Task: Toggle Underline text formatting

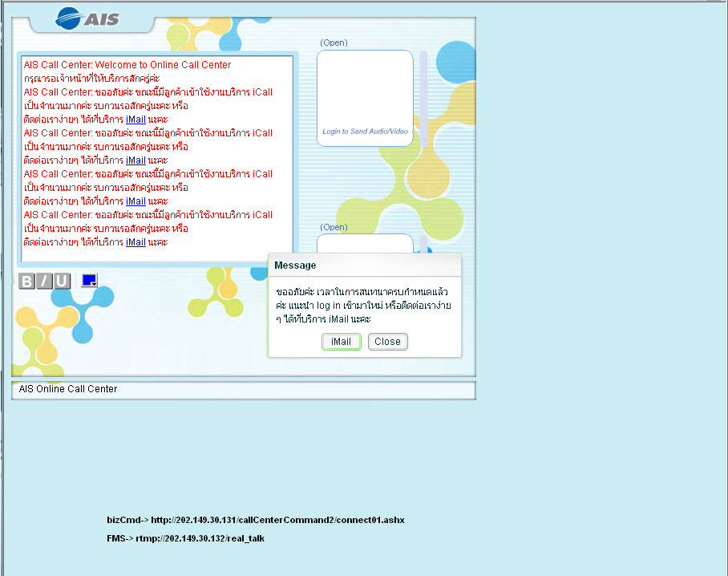Action: click(x=62, y=281)
